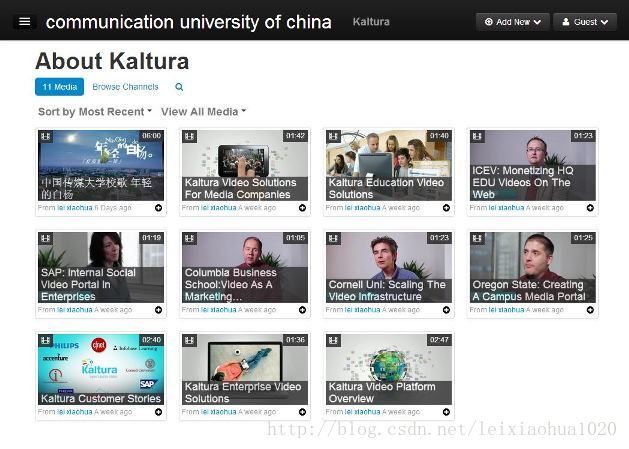Click film icon on Kaltura Video Solutions For Media Companies
Viewport: 629px width, 449px height.
tap(189, 137)
